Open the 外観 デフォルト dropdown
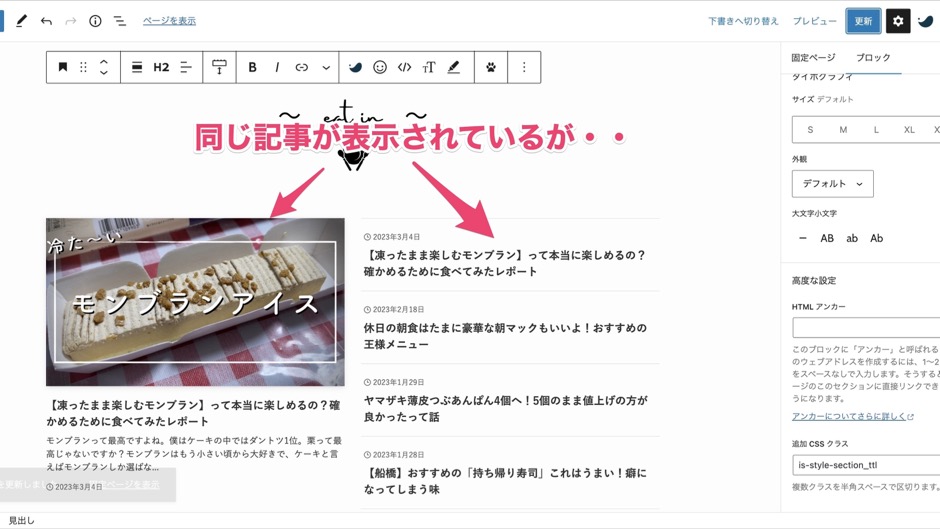The image size is (940, 529). pyautogui.click(x=833, y=184)
